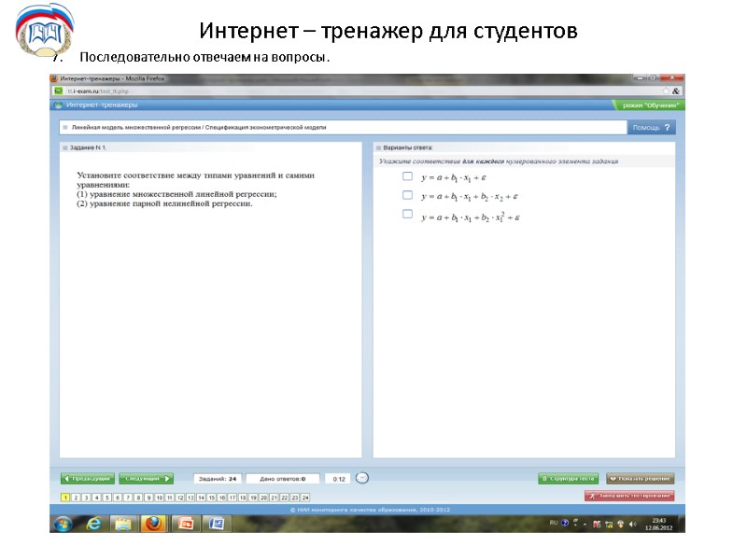Viewport: 747px width, 560px height.
Task: Click the Интернет-тренажеры house icon
Action: [x=60, y=106]
